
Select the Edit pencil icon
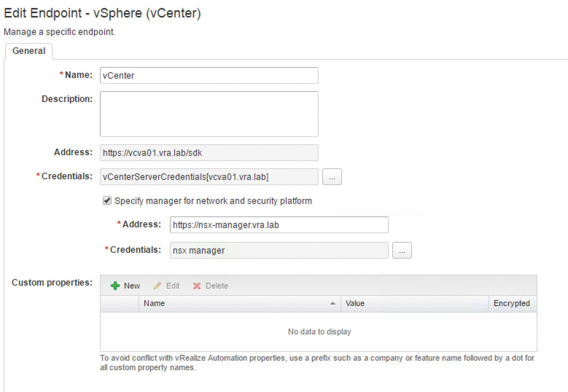pos(158,285)
